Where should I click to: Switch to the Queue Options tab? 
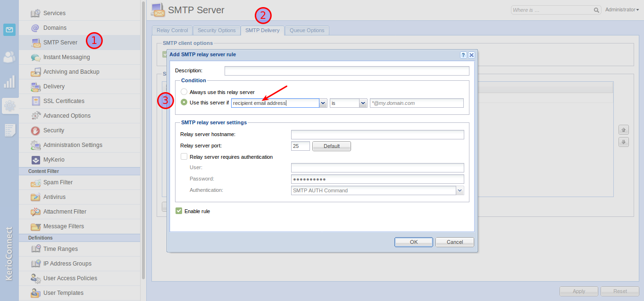307,30
